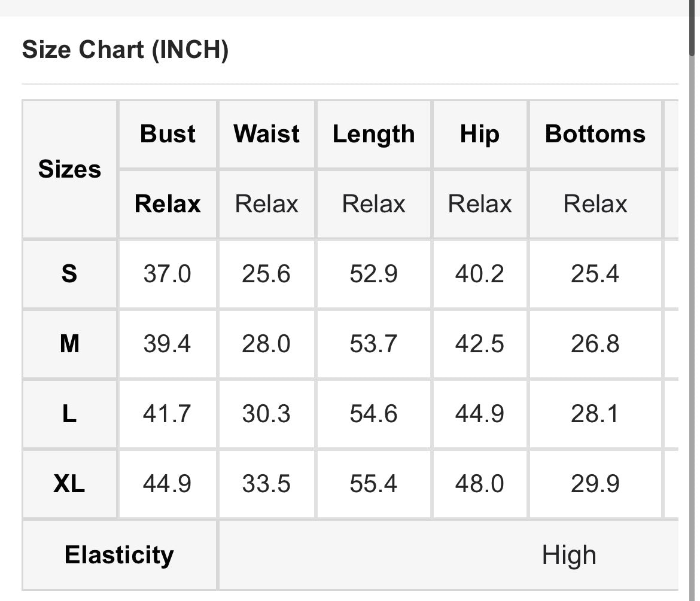Select the M size row label

(x=69, y=344)
